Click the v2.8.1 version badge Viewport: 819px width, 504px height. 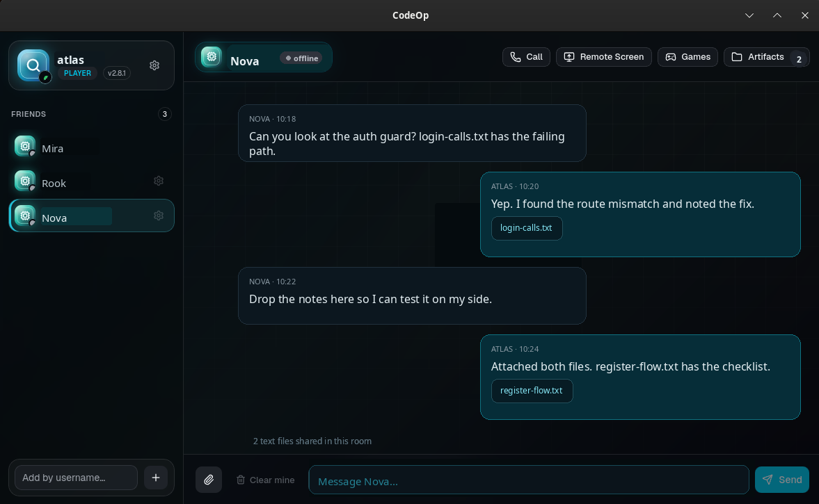(x=116, y=73)
